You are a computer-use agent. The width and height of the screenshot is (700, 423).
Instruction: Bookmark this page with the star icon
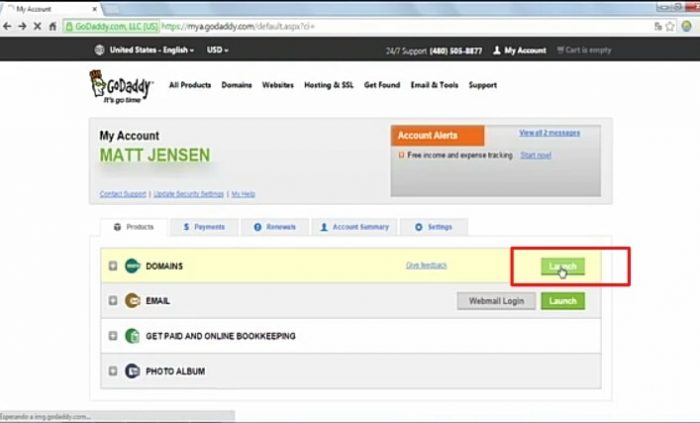(x=670, y=26)
